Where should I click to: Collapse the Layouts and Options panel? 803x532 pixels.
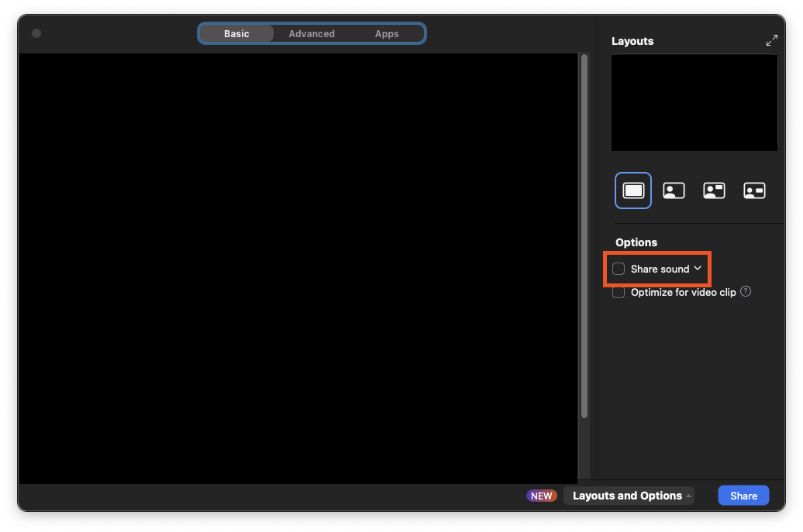[x=629, y=495]
